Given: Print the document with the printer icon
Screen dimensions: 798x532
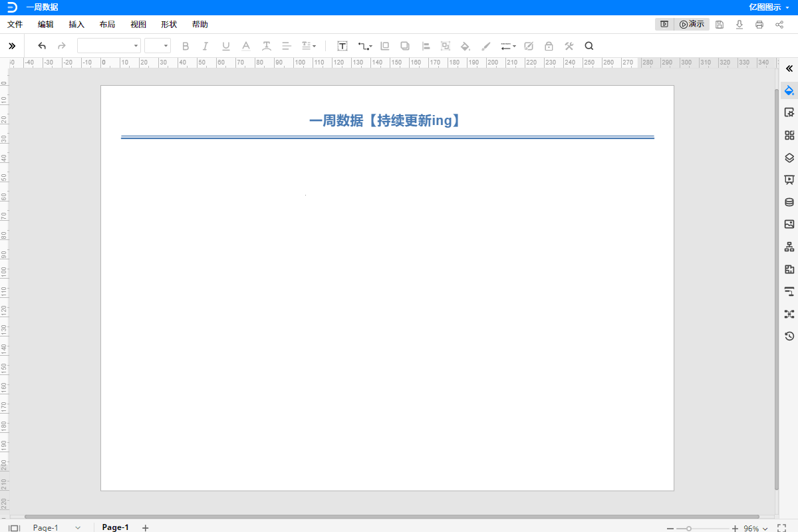Looking at the screenshot, I should click(759, 25).
